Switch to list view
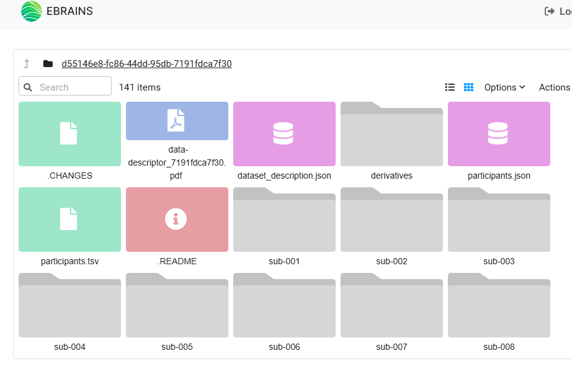The width and height of the screenshot is (572, 392). click(x=450, y=87)
